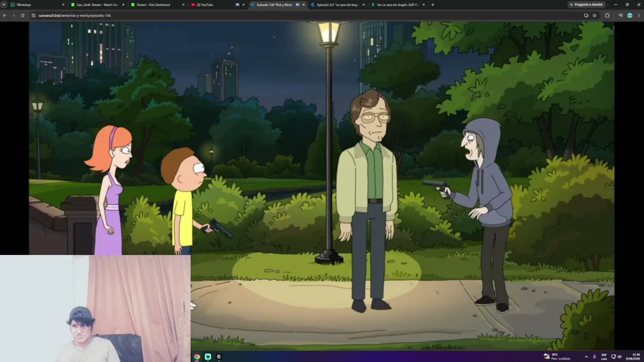This screenshot has height=362, width=644.
Task: Switch to the Lian_Sorth Stream Kick tab
Action: tap(98, 5)
